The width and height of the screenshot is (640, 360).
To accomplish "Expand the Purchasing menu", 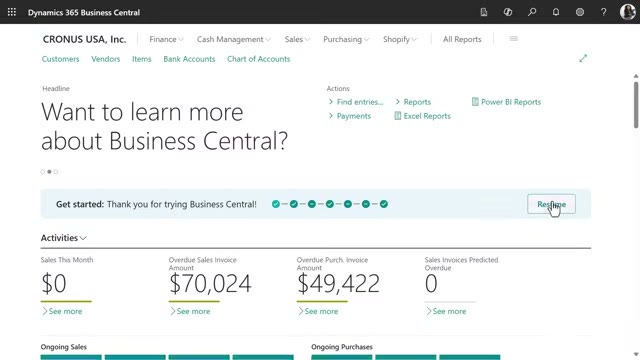I will 346,39.
